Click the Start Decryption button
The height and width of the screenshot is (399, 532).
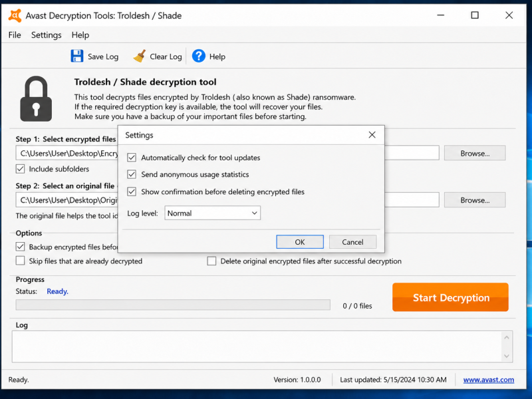click(450, 297)
